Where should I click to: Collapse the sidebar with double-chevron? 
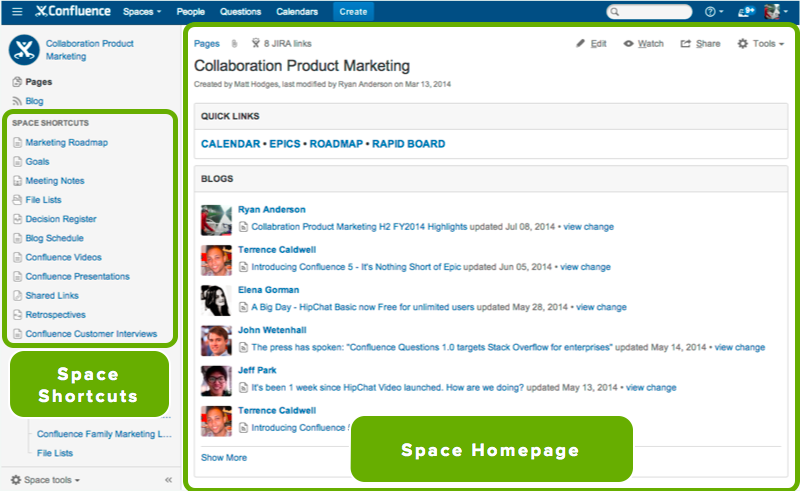click(168, 480)
